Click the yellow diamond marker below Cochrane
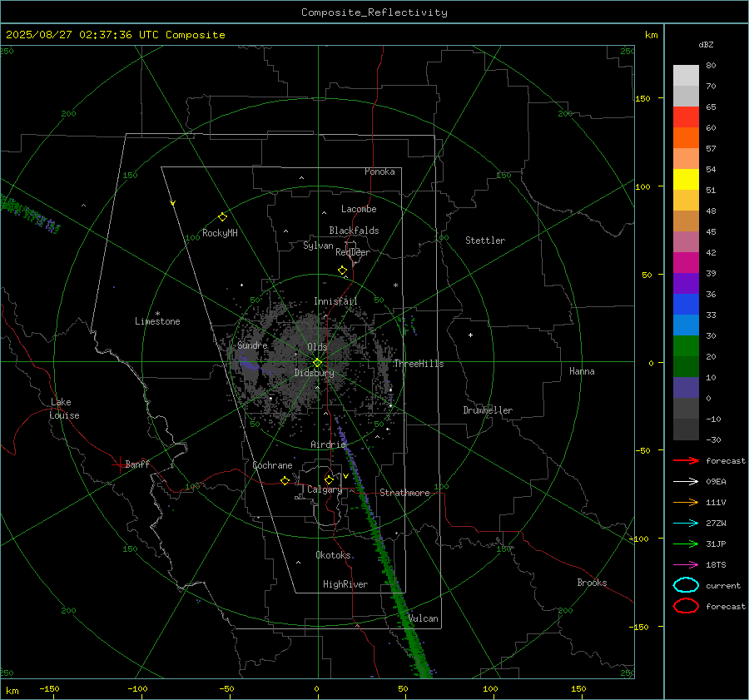The height and width of the screenshot is (700, 749). pos(285,480)
